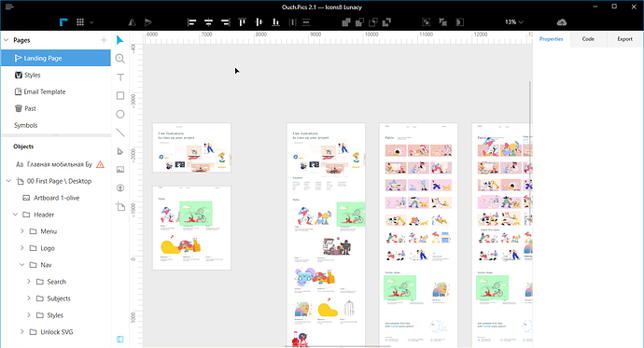Add a new page with plus icon
Viewport: 644px width, 348px height.
tap(104, 40)
